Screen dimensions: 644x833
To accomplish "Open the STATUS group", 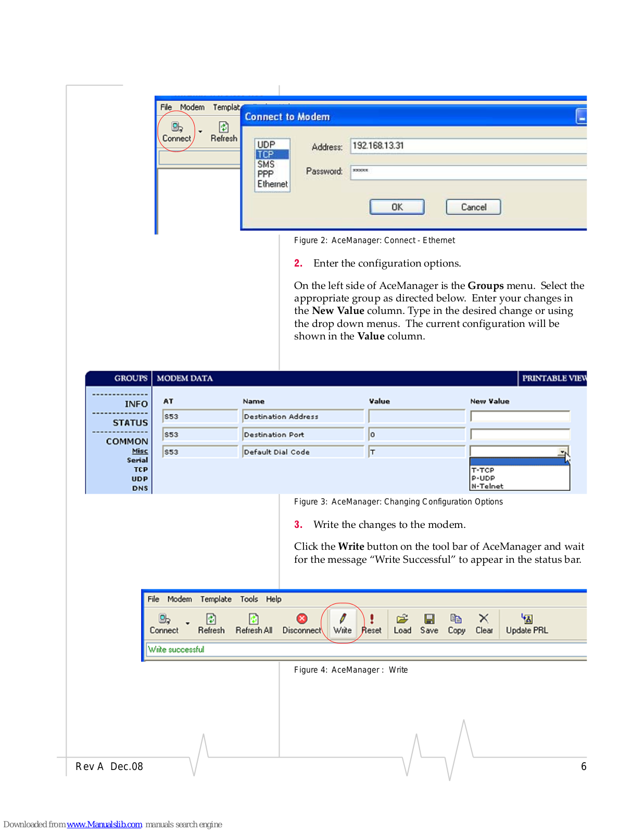I will point(130,423).
